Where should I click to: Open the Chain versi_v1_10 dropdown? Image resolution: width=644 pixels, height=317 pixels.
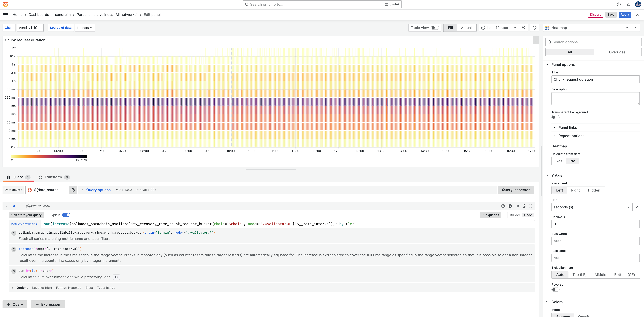(x=30, y=28)
